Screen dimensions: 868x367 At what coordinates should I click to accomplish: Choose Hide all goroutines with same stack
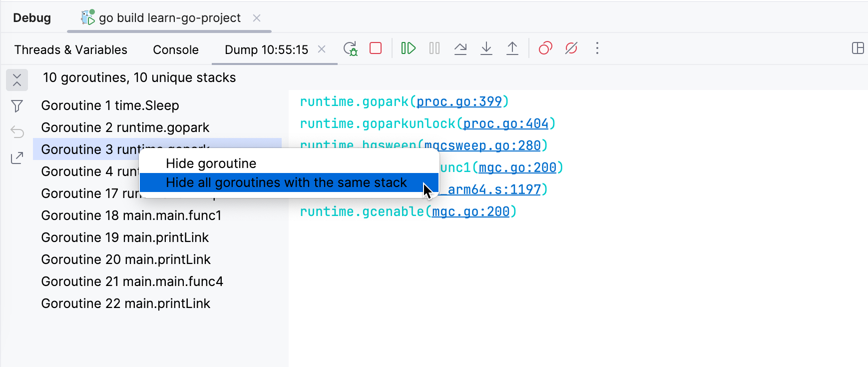pyautogui.click(x=289, y=182)
